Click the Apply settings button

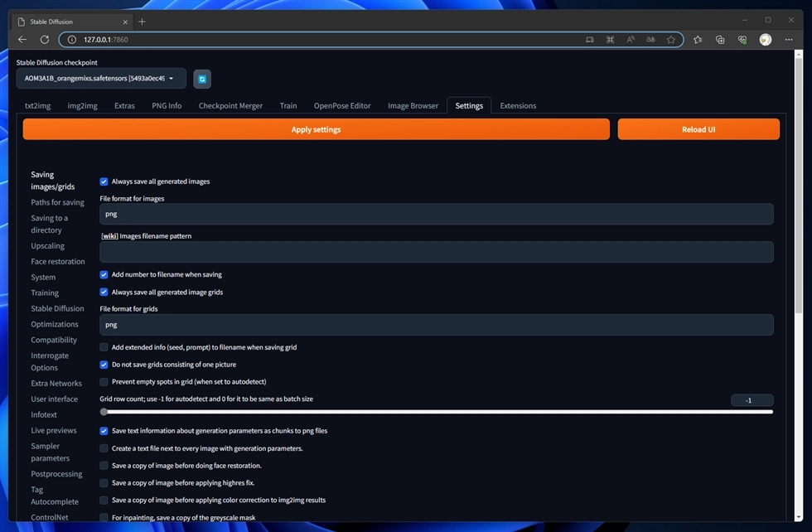point(316,129)
